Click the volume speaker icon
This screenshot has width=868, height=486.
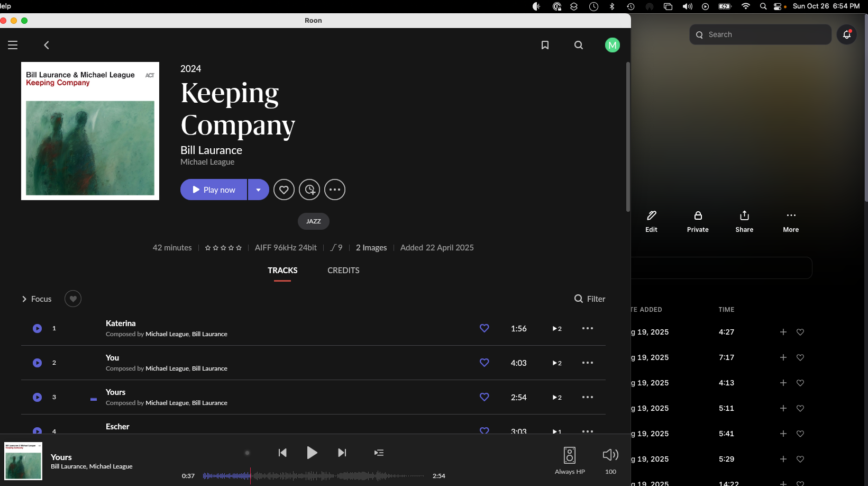(x=610, y=455)
